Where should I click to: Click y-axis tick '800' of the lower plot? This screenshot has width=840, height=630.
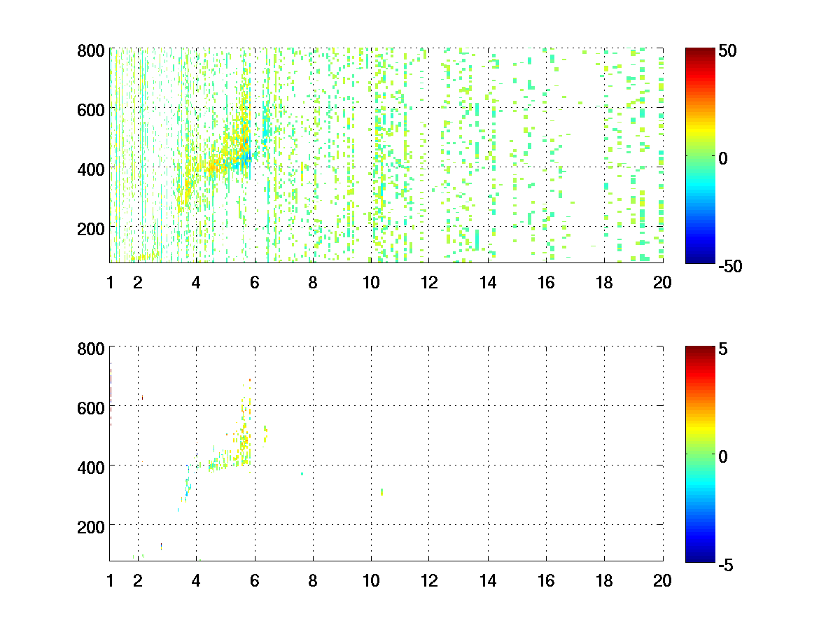91,349
